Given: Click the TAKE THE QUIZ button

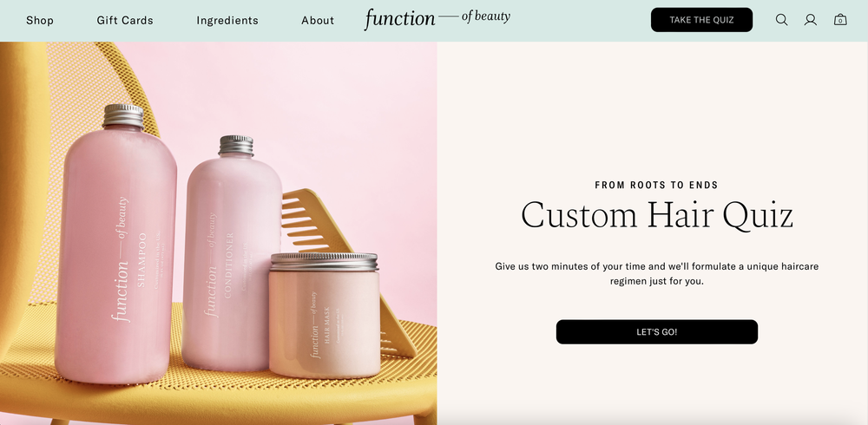Looking at the screenshot, I should click(701, 20).
